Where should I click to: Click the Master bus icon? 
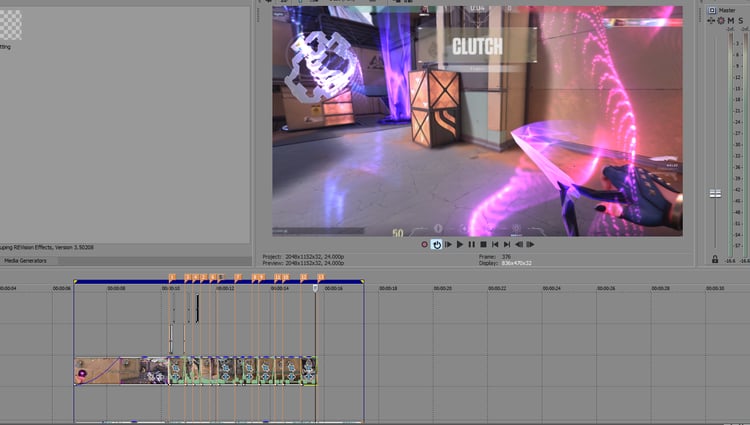point(712,10)
